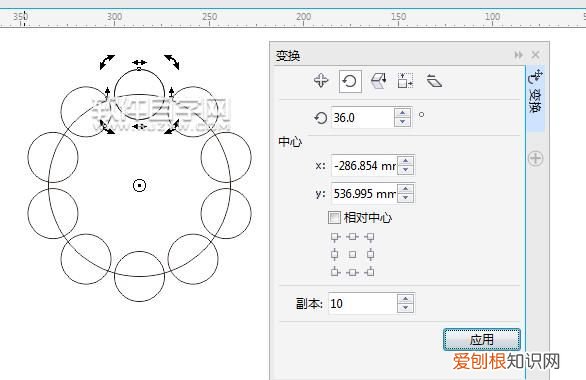The height and width of the screenshot is (380, 586).
Task: Click the 应用 apply button
Action: tap(481, 340)
